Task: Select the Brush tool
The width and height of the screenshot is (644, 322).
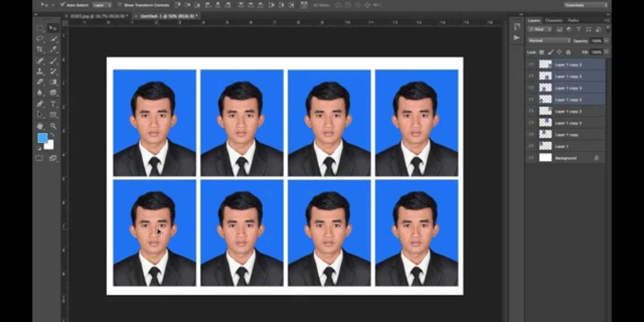Action: coord(53,61)
